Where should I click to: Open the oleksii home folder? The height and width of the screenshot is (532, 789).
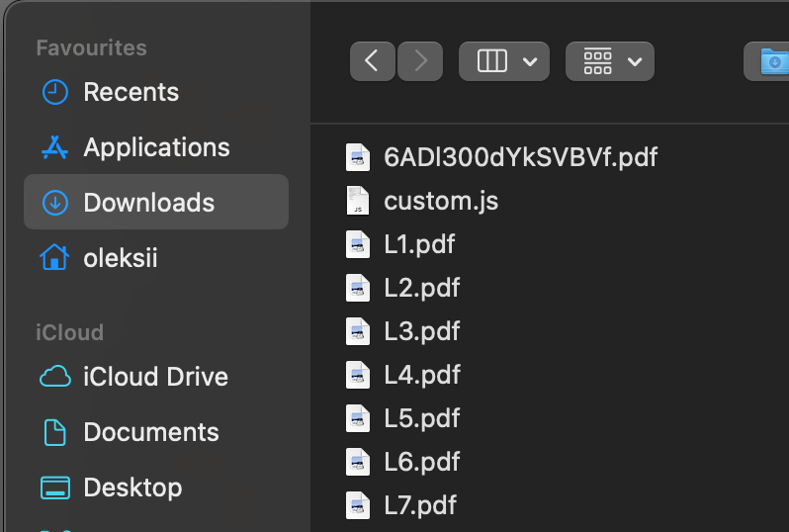[156, 258]
